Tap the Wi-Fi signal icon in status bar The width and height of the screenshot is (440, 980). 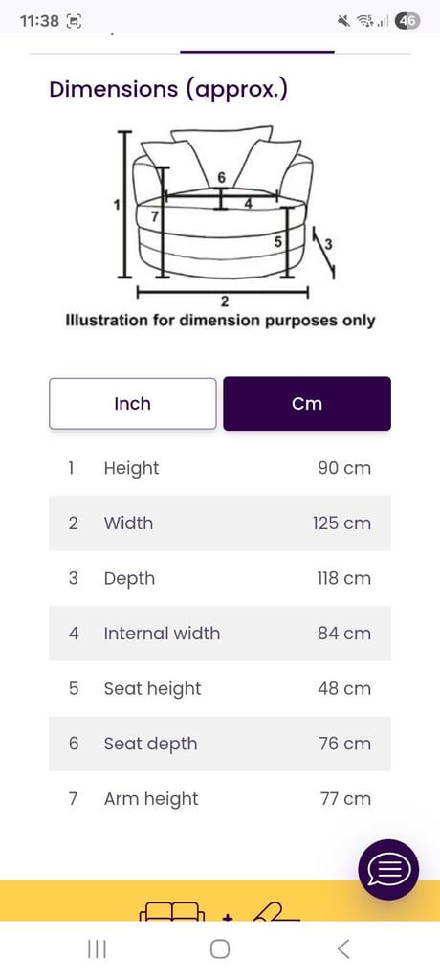[364, 21]
